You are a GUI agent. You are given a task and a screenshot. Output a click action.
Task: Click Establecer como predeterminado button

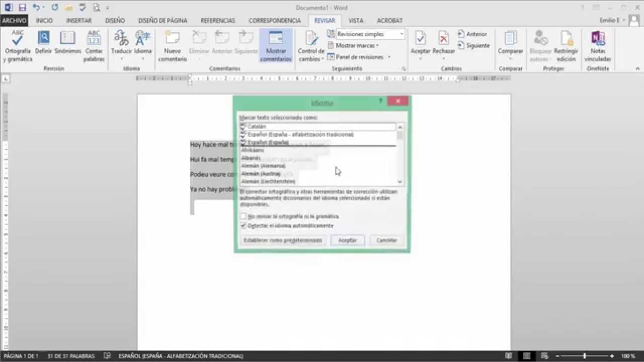tap(283, 240)
